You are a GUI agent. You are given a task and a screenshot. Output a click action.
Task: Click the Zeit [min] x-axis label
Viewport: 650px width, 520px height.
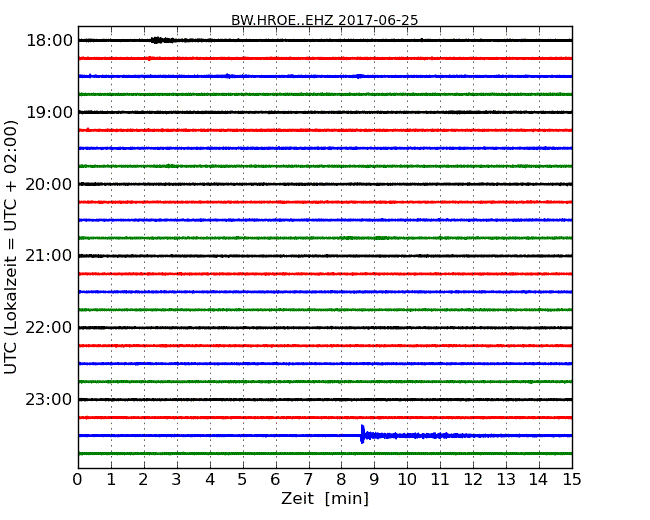coord(325,498)
